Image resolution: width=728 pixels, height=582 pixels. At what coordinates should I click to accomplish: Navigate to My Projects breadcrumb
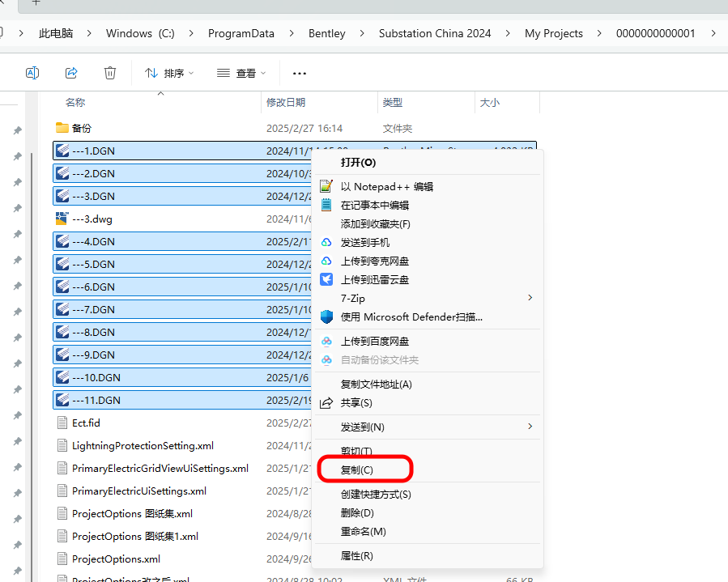(x=553, y=33)
